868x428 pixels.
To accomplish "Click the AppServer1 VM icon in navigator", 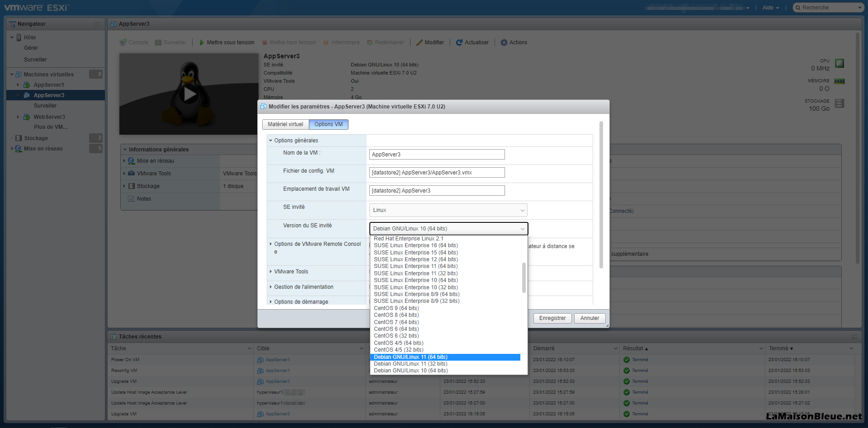I will pos(27,85).
